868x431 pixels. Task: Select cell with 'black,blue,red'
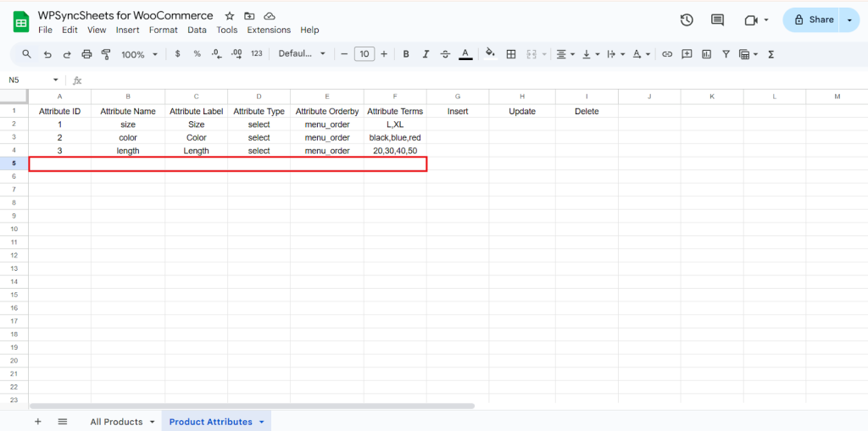[x=395, y=137]
